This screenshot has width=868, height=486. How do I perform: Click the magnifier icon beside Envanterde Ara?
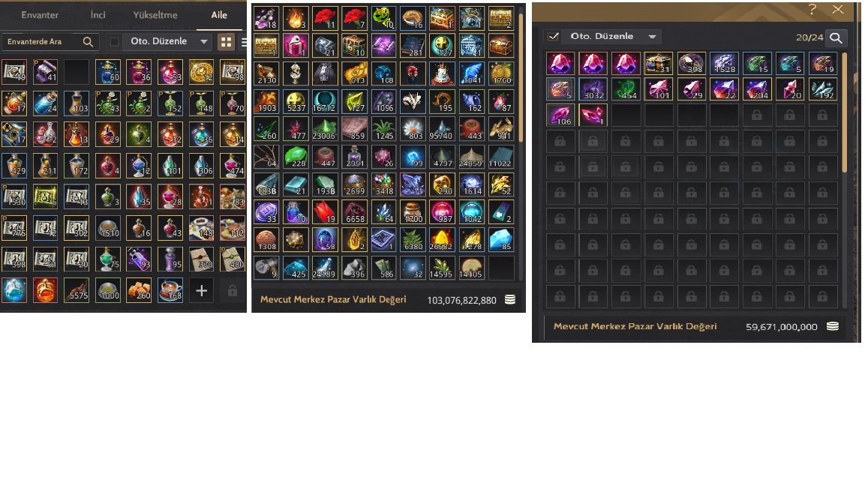[x=88, y=41]
